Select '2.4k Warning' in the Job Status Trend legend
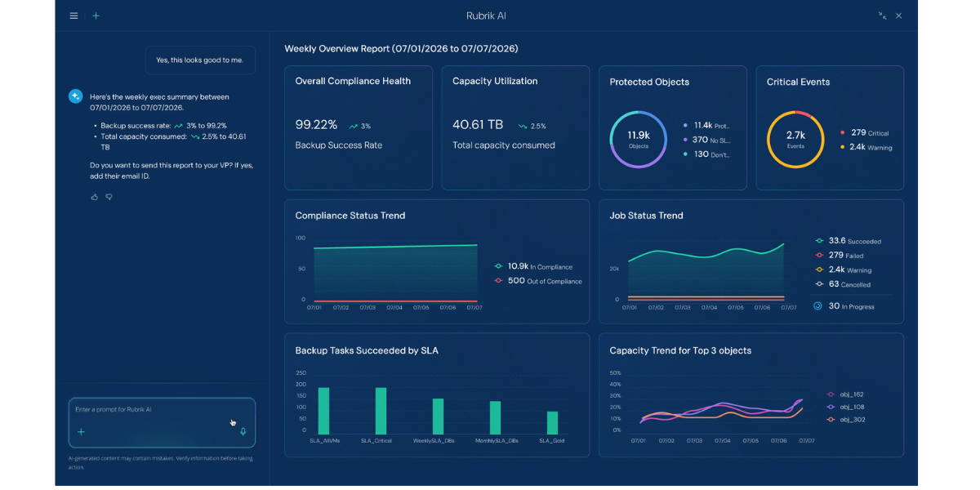Screen dimensions: 980x490 (843, 269)
